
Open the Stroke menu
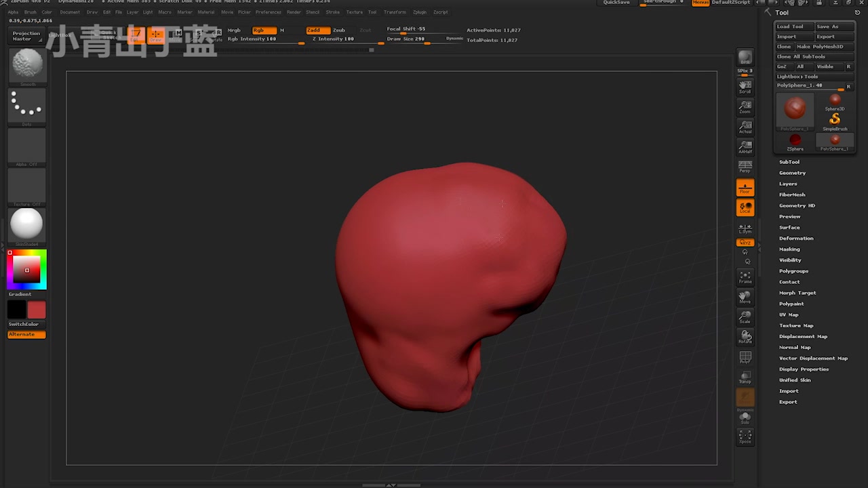coord(333,12)
